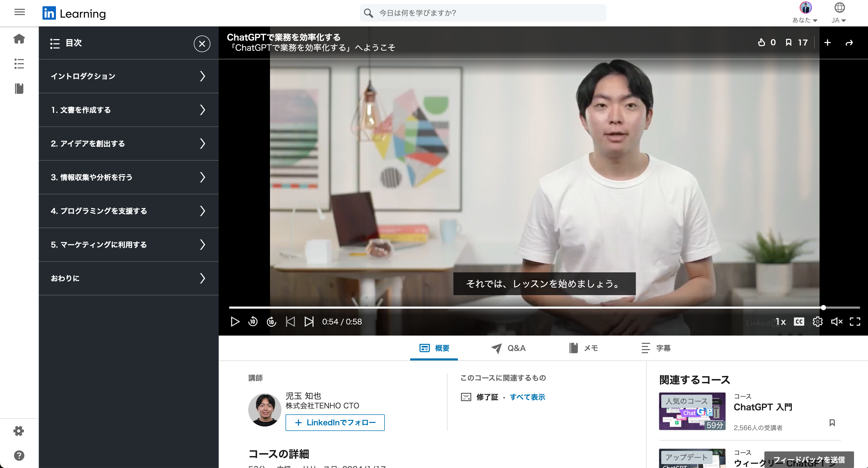868x468 pixels.
Task: Enter fullscreen video mode
Action: (x=855, y=322)
